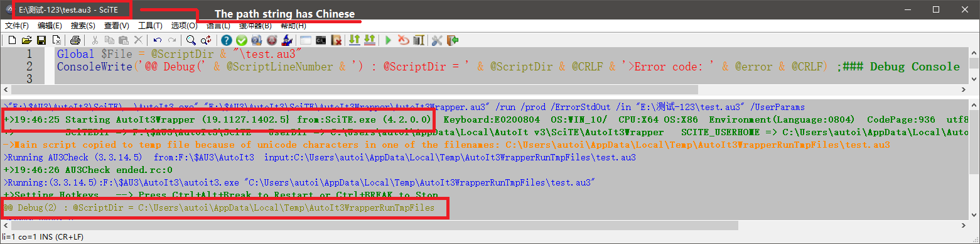
Task: Click the 'Main script copied to temp file' line
Action: 446,145
